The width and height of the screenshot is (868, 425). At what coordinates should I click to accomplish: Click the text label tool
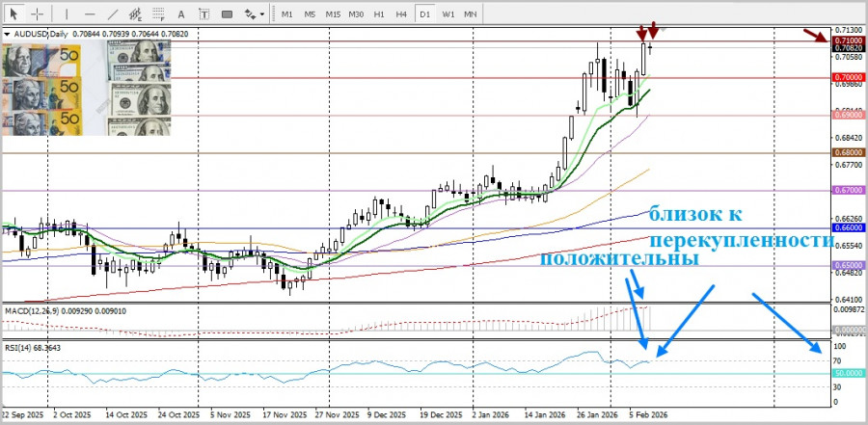tap(205, 13)
